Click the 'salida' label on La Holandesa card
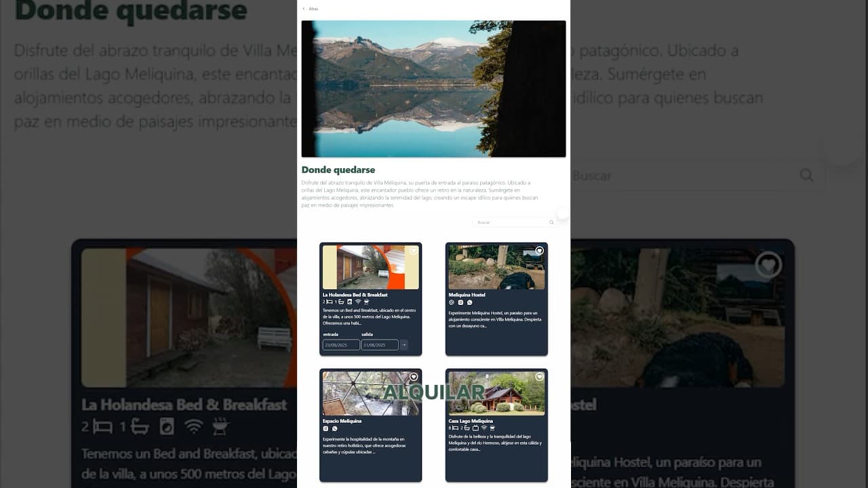This screenshot has height=488, width=868. point(368,334)
